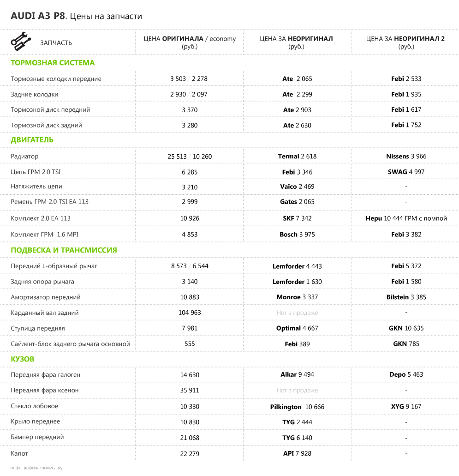Click the wrench and screwdriver tools icon
Screen dimensions: 459x476
[21, 42]
